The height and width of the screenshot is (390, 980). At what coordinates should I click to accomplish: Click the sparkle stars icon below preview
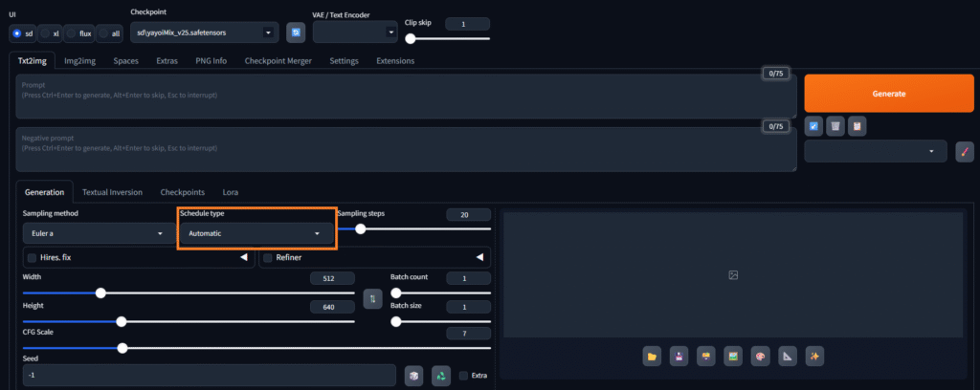[x=814, y=357]
